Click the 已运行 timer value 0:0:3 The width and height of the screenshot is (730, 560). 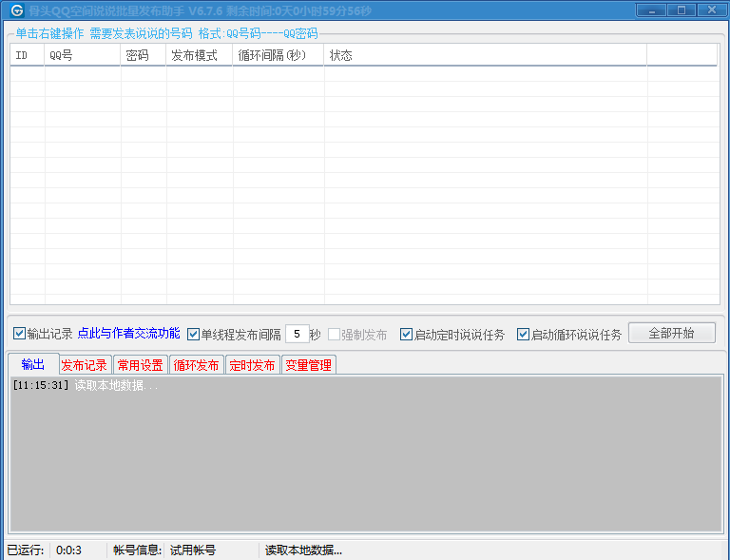68,550
